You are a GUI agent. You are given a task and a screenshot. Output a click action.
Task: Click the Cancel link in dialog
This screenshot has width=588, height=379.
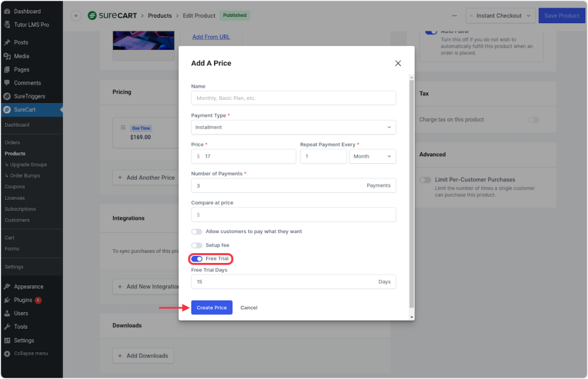(x=249, y=308)
